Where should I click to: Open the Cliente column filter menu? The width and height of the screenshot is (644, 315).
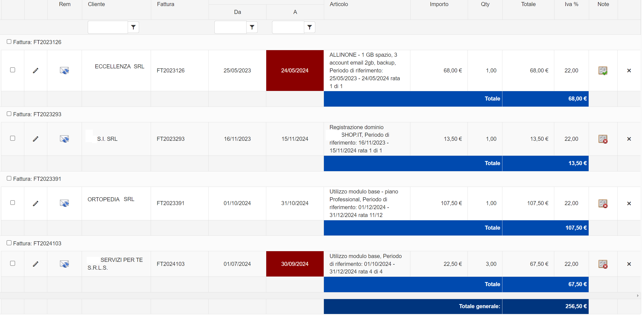pyautogui.click(x=133, y=27)
